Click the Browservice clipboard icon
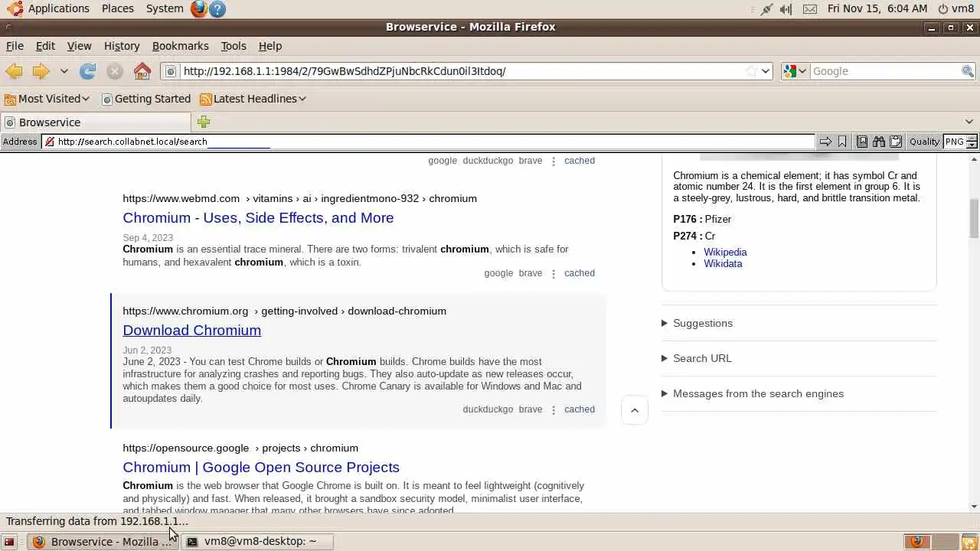 click(895, 142)
